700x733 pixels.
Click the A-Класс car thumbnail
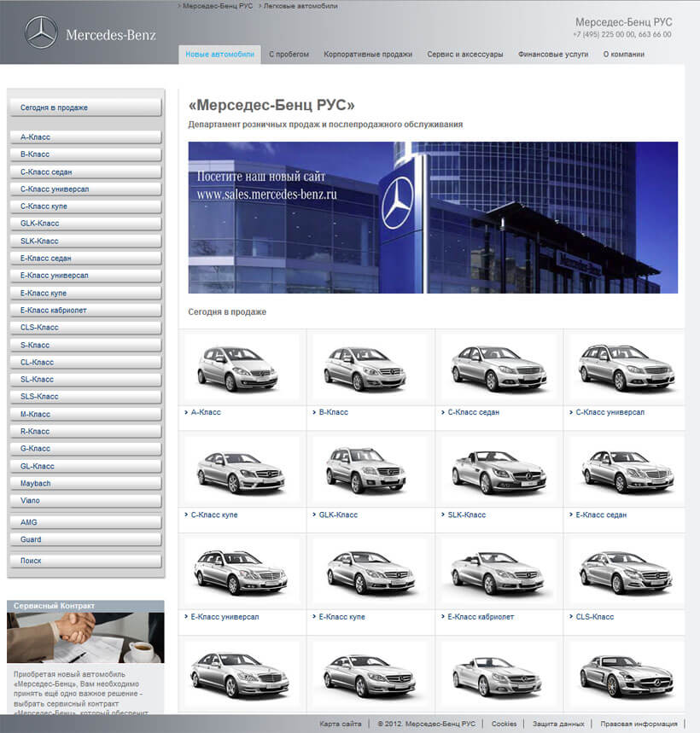pyautogui.click(x=242, y=368)
